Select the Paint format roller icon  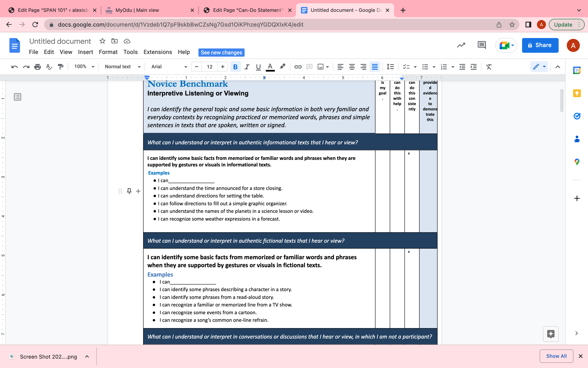[60, 67]
